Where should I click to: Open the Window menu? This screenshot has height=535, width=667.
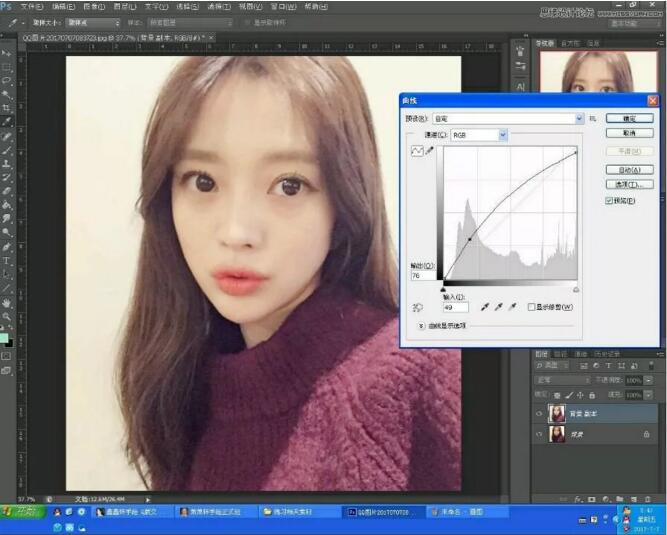(x=284, y=7)
